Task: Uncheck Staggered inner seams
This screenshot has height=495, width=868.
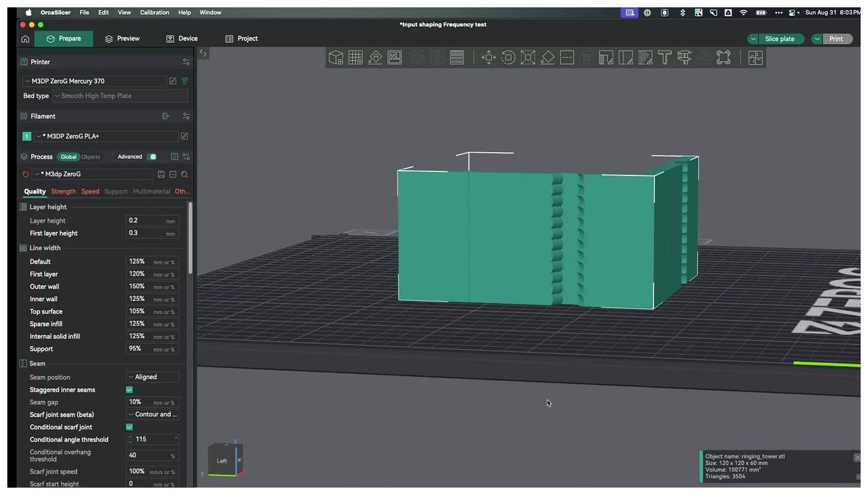Action: pyautogui.click(x=129, y=390)
